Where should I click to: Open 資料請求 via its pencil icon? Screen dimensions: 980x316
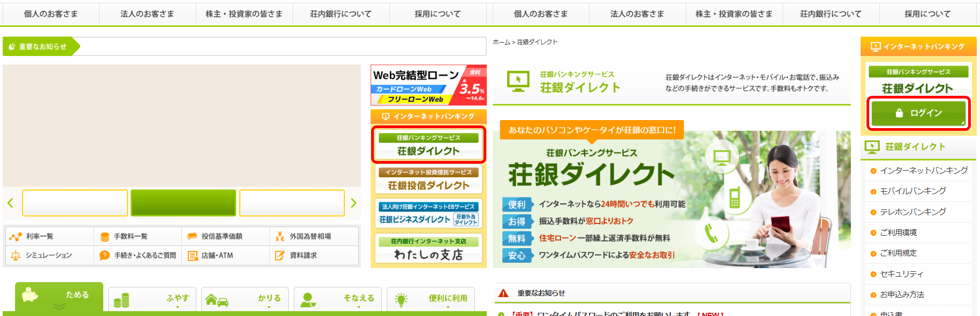click(280, 255)
